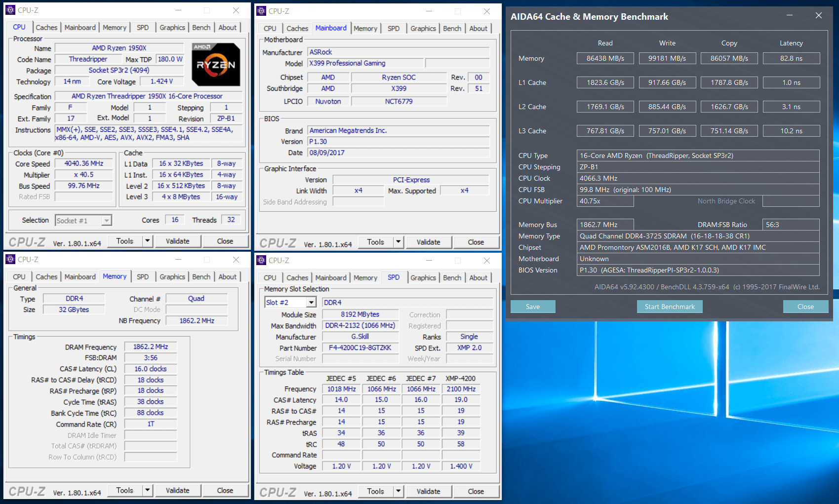
Task: Click Validate in the Memory window
Action: [x=177, y=490]
